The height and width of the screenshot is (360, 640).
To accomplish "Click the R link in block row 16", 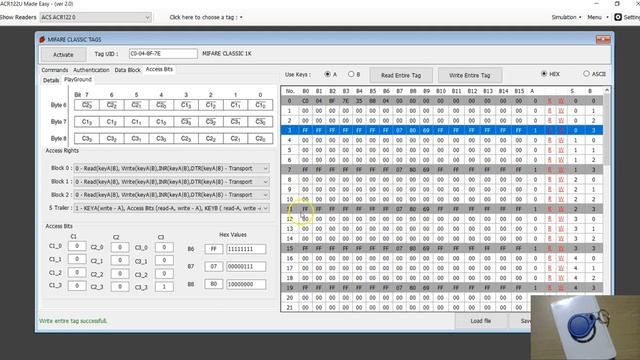I will (549, 258).
